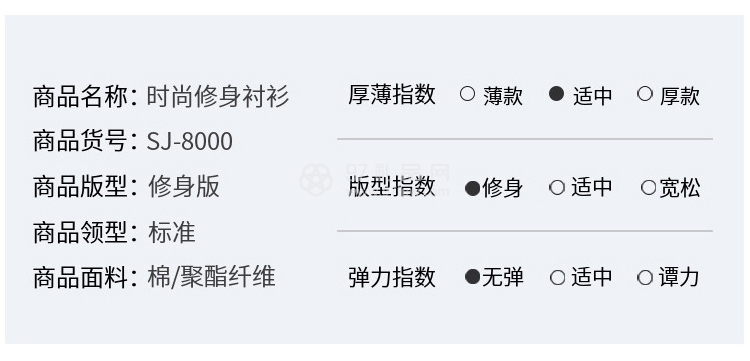Click the 修身版 product fit value
The image size is (750, 361).
click(184, 186)
